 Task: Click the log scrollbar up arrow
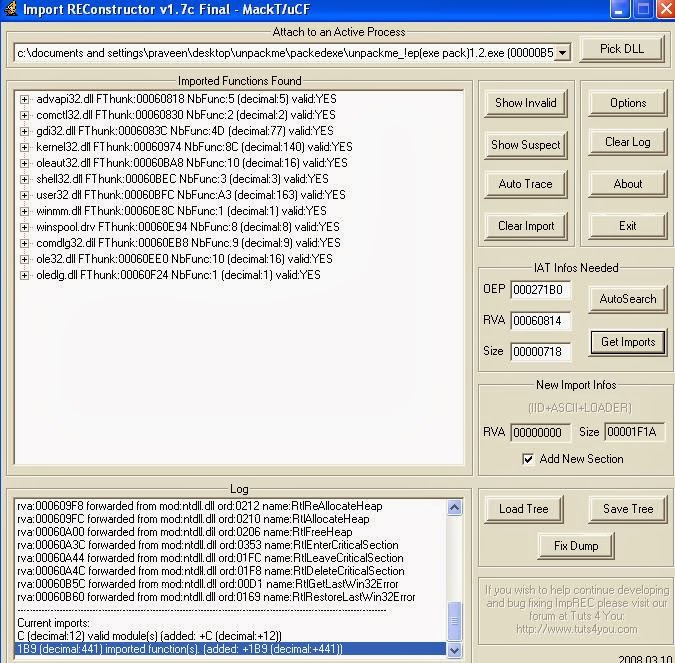click(454, 508)
